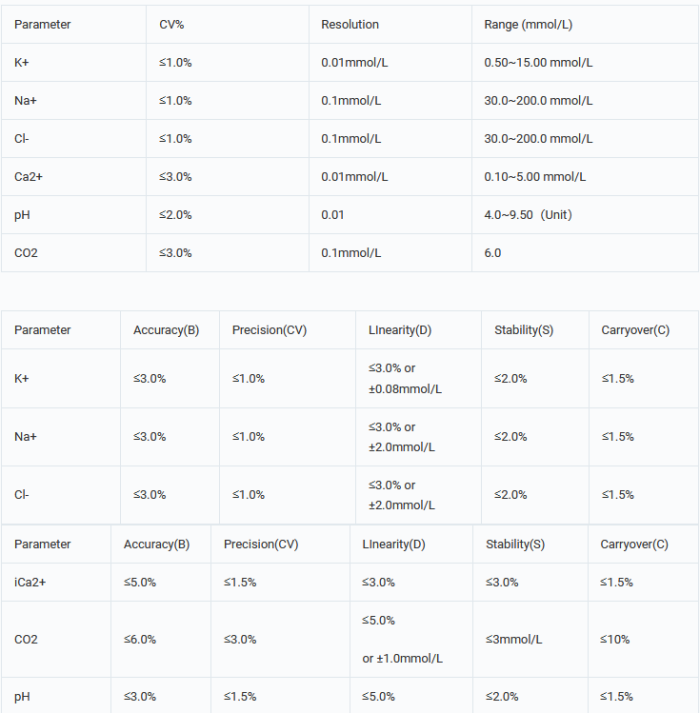This screenshot has height=713, width=700.
Task: Select the "4.0~9.50 (Unit)" pH range cell
Action: tap(528, 215)
